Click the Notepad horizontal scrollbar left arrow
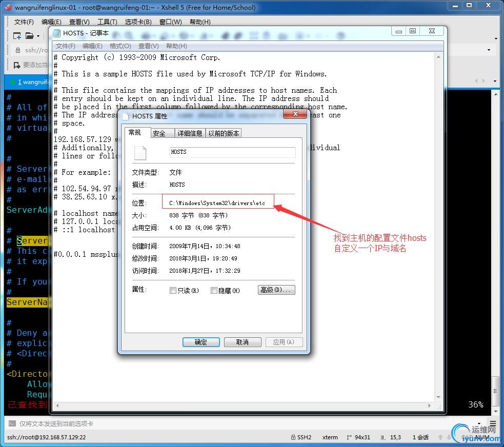The image size is (504, 447). point(57,405)
